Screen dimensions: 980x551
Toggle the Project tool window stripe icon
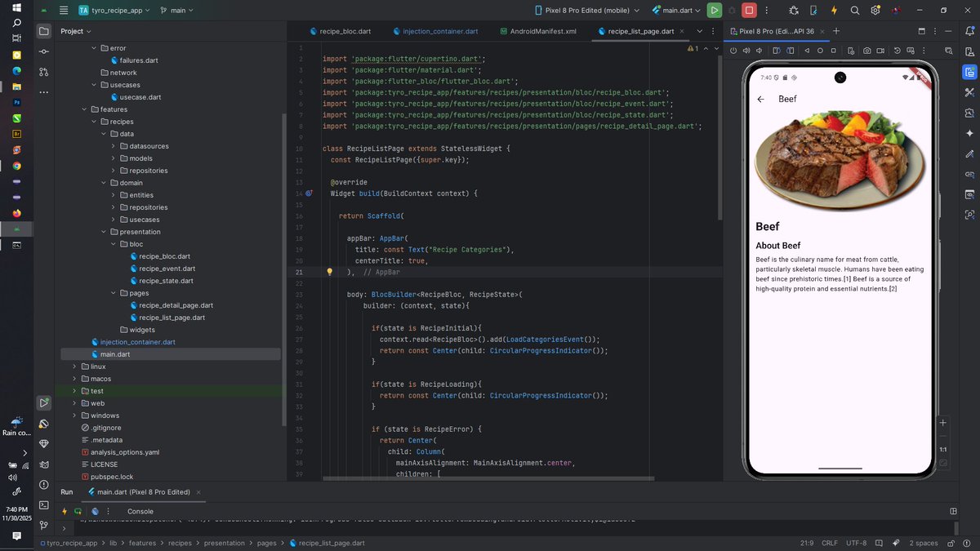pyautogui.click(x=43, y=30)
